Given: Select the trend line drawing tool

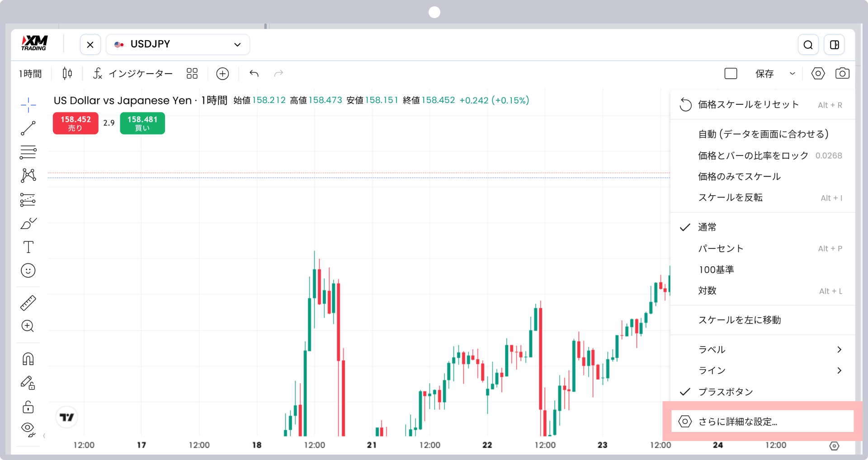Looking at the screenshot, I should pyautogui.click(x=28, y=128).
